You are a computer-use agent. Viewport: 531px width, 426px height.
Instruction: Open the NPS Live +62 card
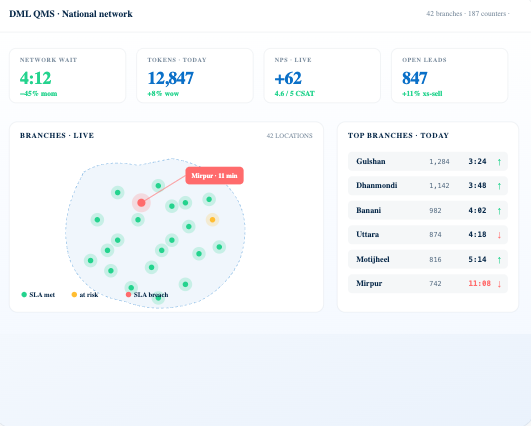coord(322,76)
